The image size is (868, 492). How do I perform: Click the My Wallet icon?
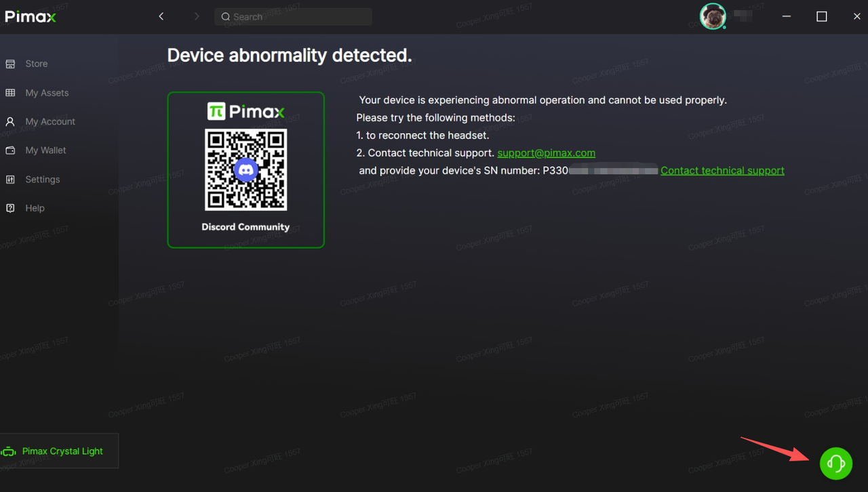pos(10,150)
